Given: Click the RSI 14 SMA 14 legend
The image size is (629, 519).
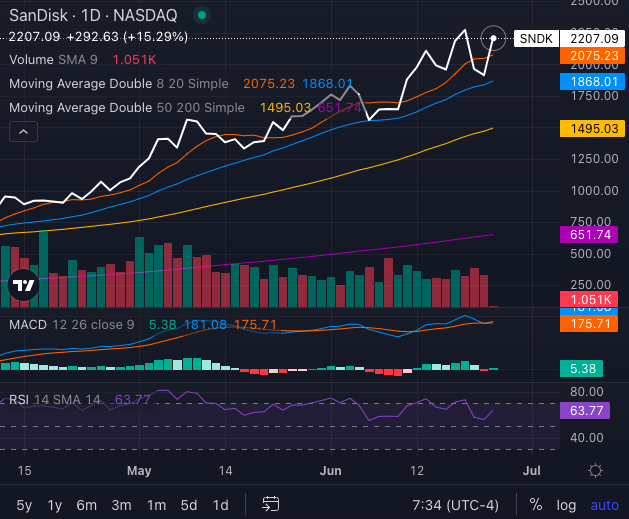Looking at the screenshot, I should click(x=55, y=399).
